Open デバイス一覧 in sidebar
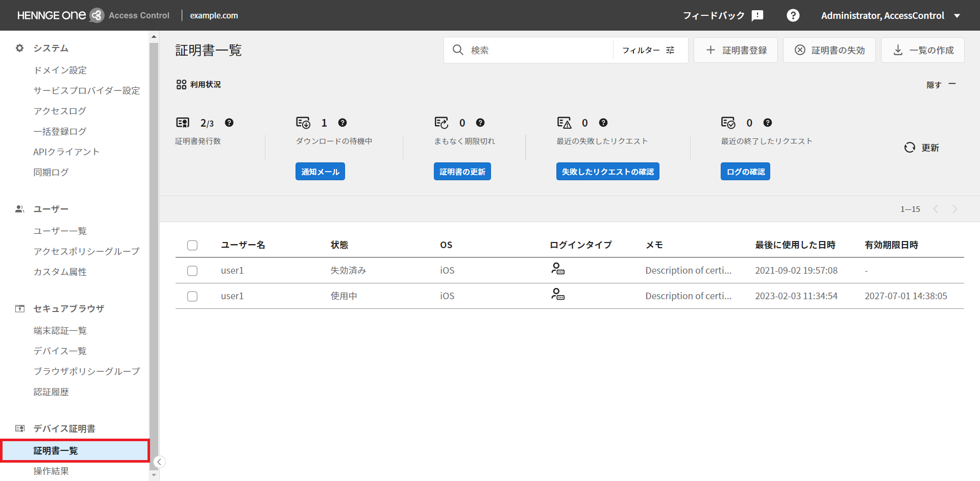The image size is (980, 481). [x=60, y=351]
